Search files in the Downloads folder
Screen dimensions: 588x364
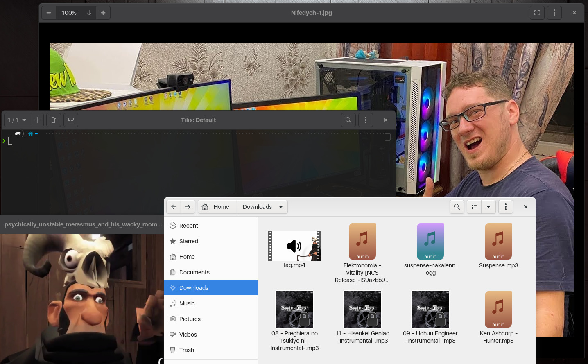point(457,207)
